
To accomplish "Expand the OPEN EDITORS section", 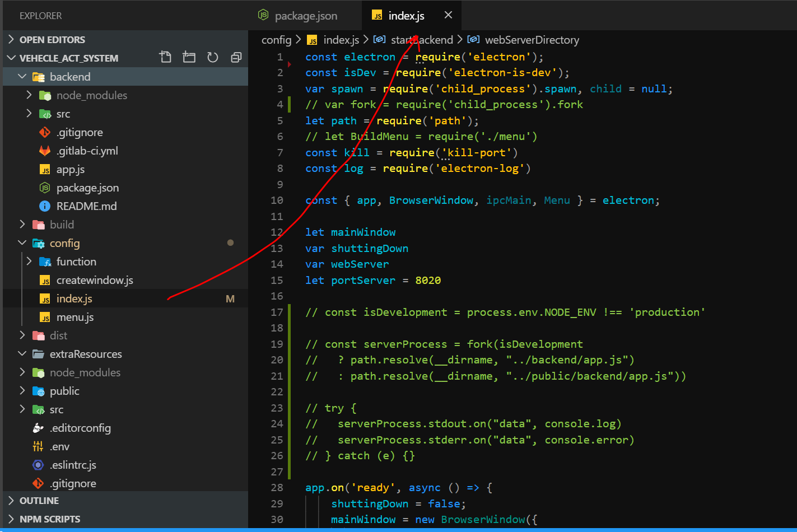I will (11, 39).
